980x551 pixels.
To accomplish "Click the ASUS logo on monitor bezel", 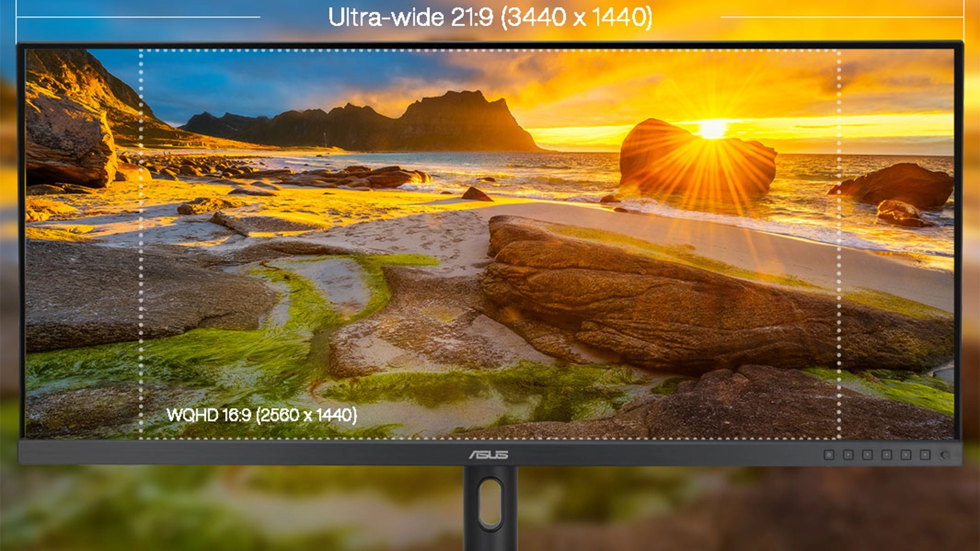I will (x=488, y=454).
